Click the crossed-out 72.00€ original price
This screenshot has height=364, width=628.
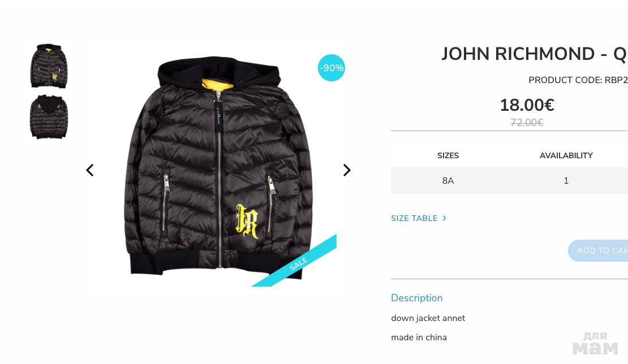pyautogui.click(x=527, y=123)
